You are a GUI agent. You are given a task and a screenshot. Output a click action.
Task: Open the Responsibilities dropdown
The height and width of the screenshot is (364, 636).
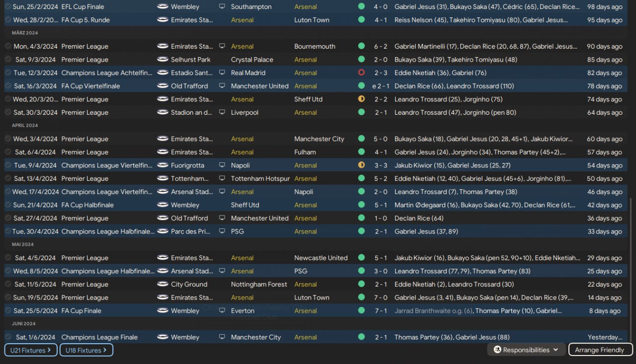[526, 350]
